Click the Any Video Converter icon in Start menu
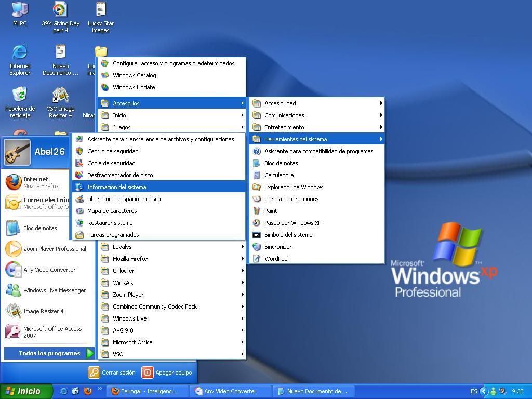Viewport: 532px width, 399px height. (x=14, y=270)
